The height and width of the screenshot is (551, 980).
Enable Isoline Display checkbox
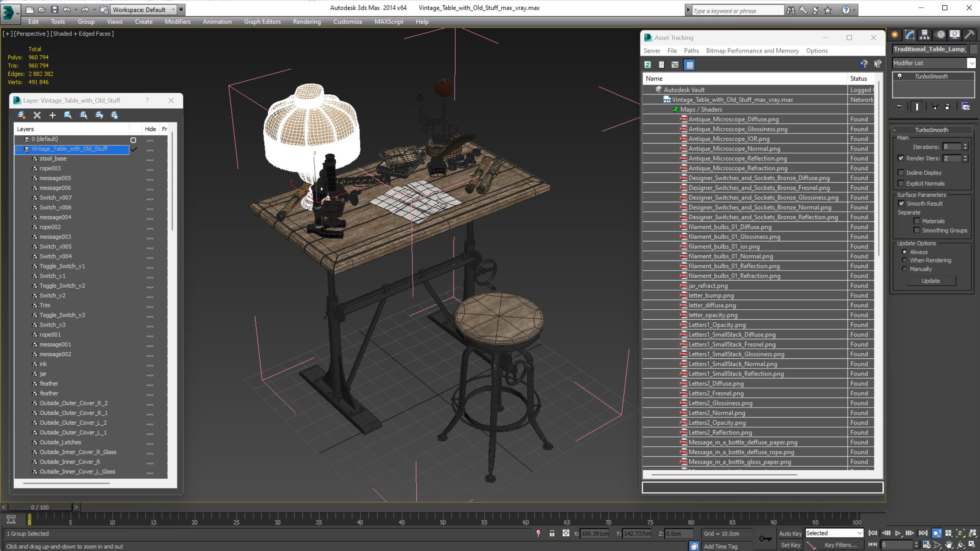coord(901,173)
